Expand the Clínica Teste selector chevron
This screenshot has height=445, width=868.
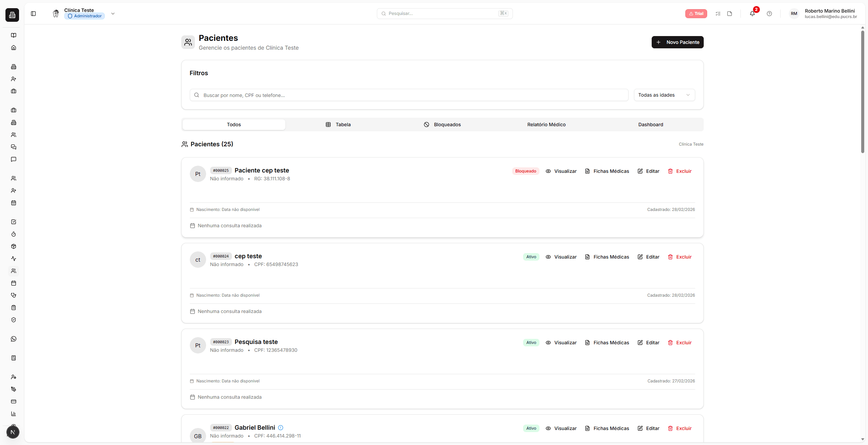click(113, 14)
